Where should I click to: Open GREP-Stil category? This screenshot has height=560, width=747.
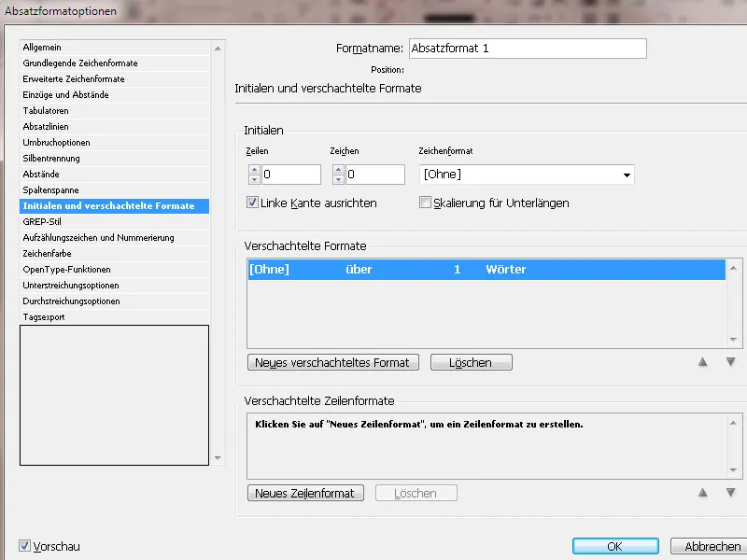click(114, 222)
